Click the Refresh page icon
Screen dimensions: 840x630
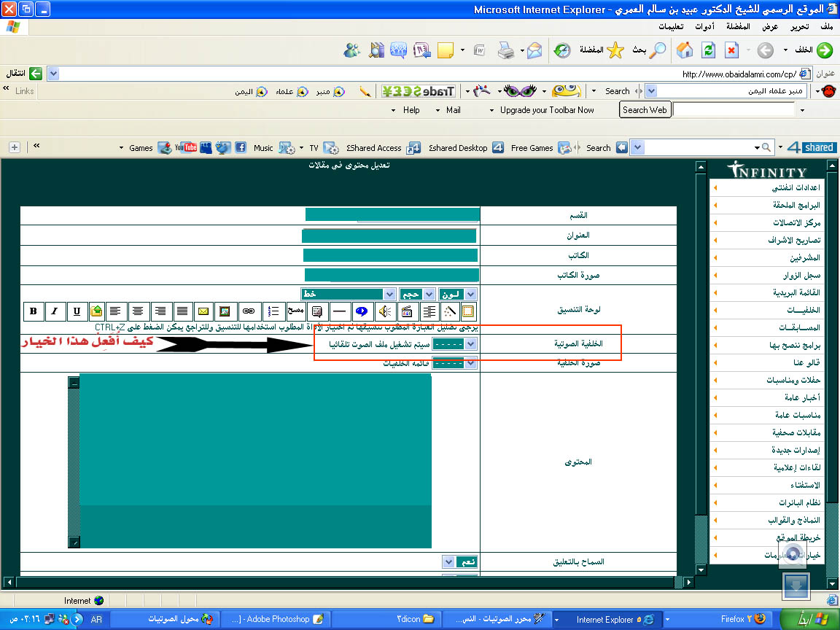click(x=708, y=50)
